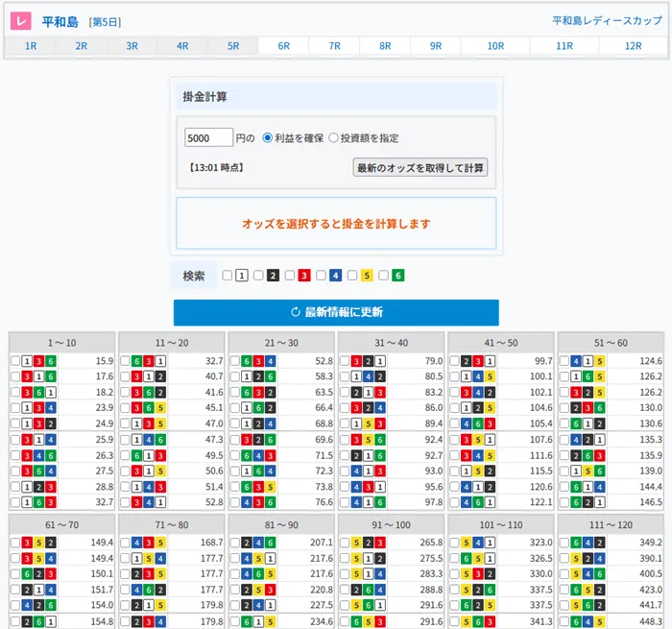Click the white boat 1 search badge
Image resolution: width=672 pixels, height=629 pixels.
[242, 276]
